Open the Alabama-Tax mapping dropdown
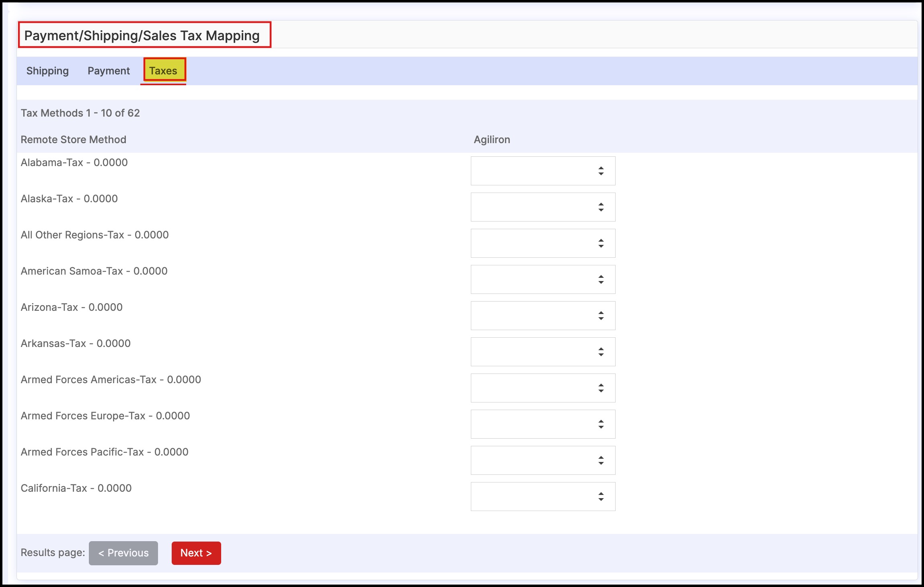This screenshot has width=924, height=587. (x=542, y=171)
